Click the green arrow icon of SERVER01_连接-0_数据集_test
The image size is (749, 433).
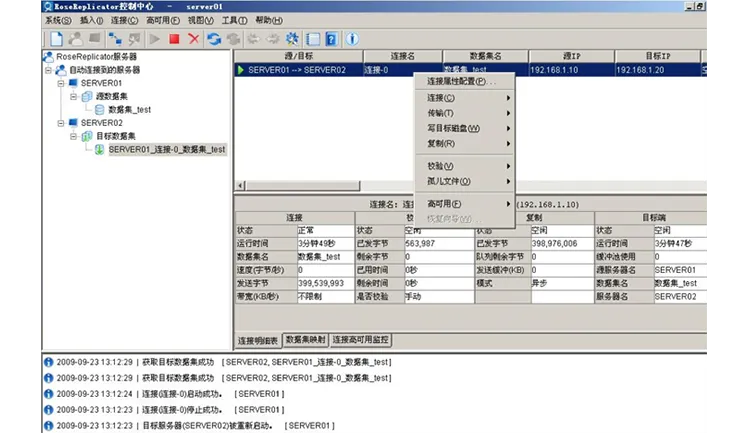pos(99,150)
